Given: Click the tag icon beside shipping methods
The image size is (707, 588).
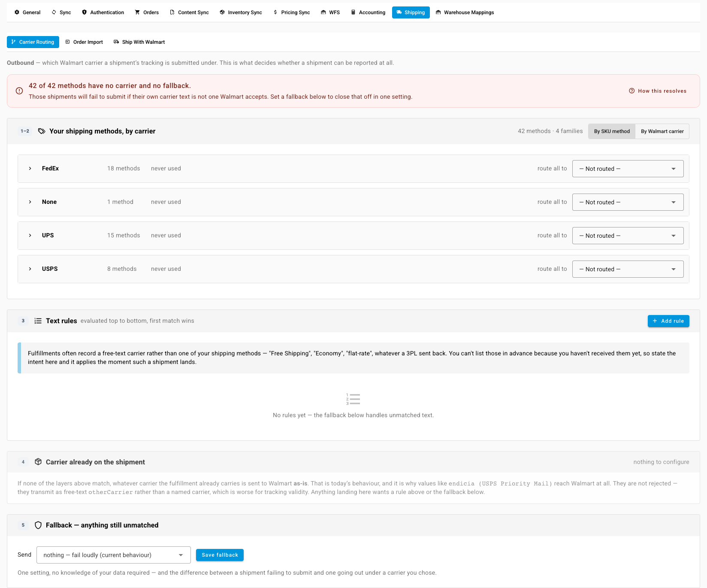Looking at the screenshot, I should [x=42, y=131].
